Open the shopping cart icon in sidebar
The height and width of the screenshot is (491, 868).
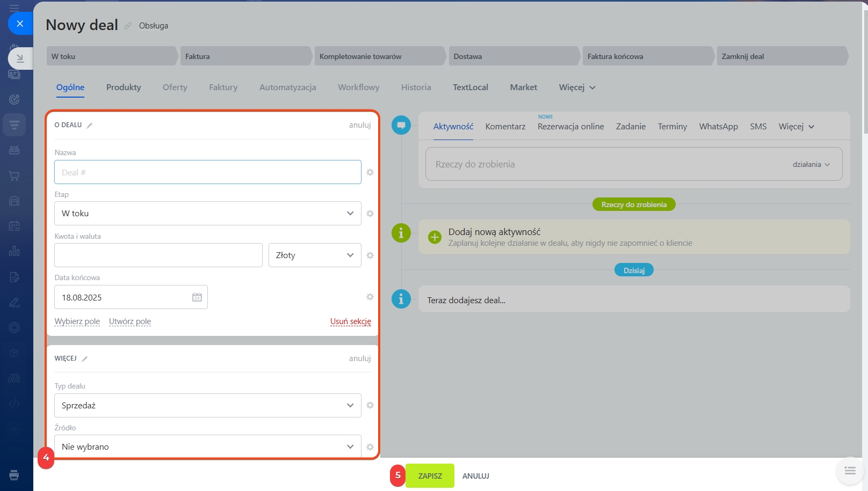15,175
